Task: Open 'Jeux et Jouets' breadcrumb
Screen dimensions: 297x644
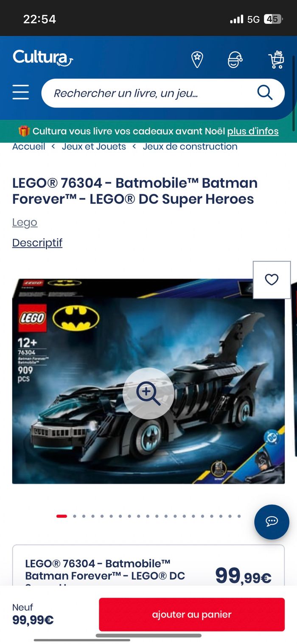Action: pos(94,147)
